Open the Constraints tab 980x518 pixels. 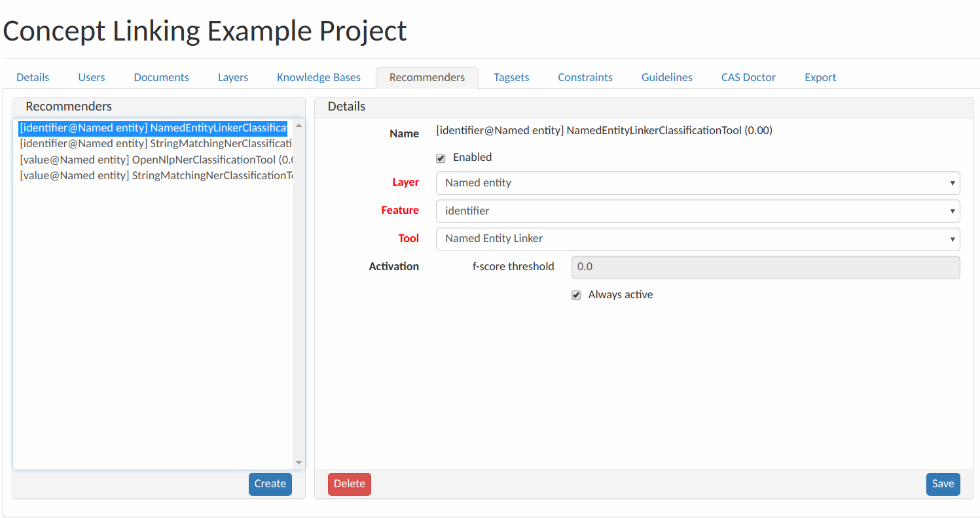pos(585,77)
